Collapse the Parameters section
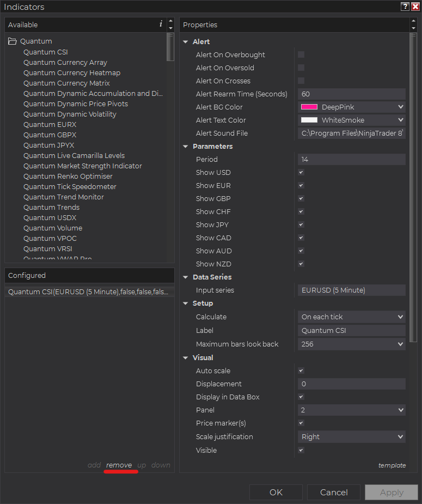Image resolution: width=422 pixels, height=504 pixels. 185,146
